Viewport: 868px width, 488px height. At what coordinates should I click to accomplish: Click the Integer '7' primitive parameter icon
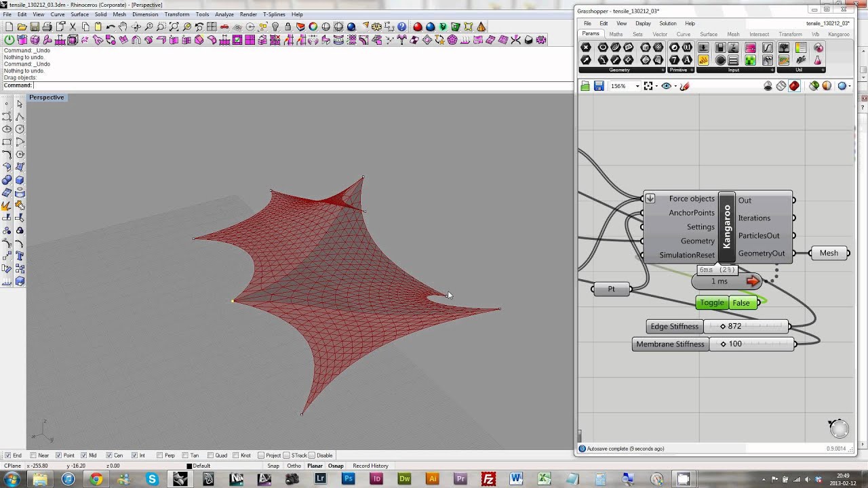(x=674, y=60)
